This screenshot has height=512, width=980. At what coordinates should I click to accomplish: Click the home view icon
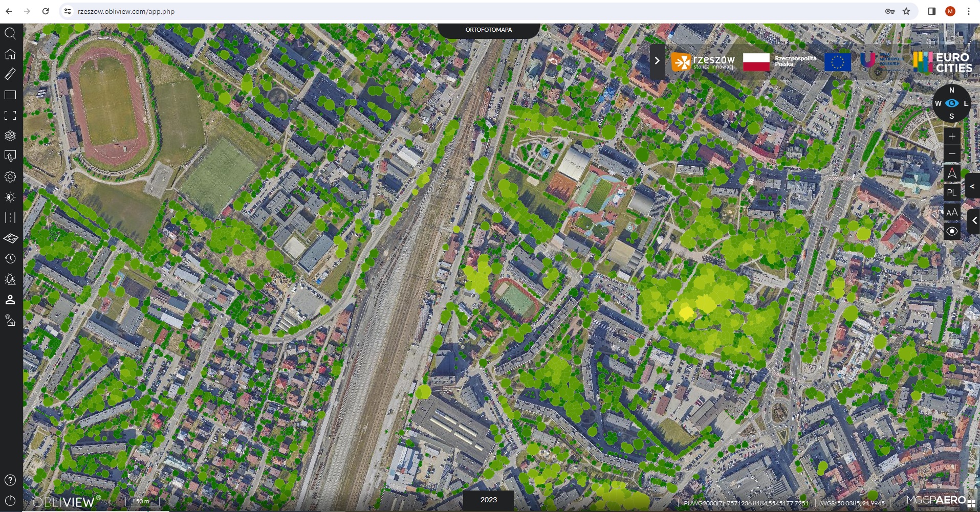pyautogui.click(x=10, y=54)
